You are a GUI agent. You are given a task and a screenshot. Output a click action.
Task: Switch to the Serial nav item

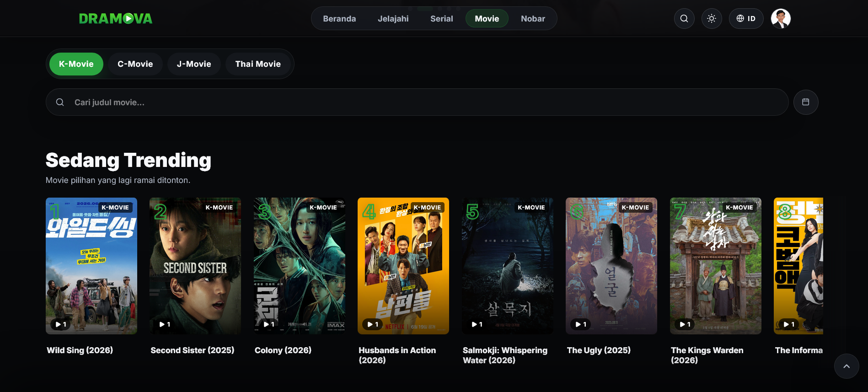[x=442, y=19]
